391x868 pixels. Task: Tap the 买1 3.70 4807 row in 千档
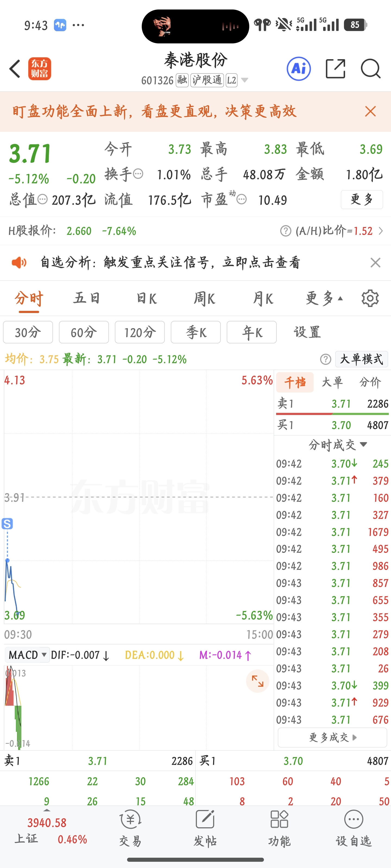[332, 425]
